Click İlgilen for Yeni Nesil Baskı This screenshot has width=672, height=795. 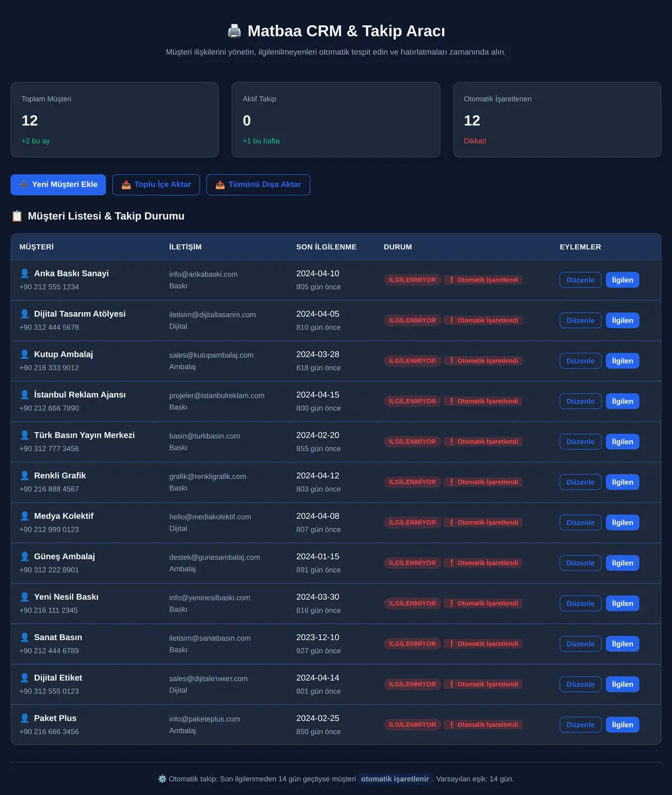(x=623, y=603)
